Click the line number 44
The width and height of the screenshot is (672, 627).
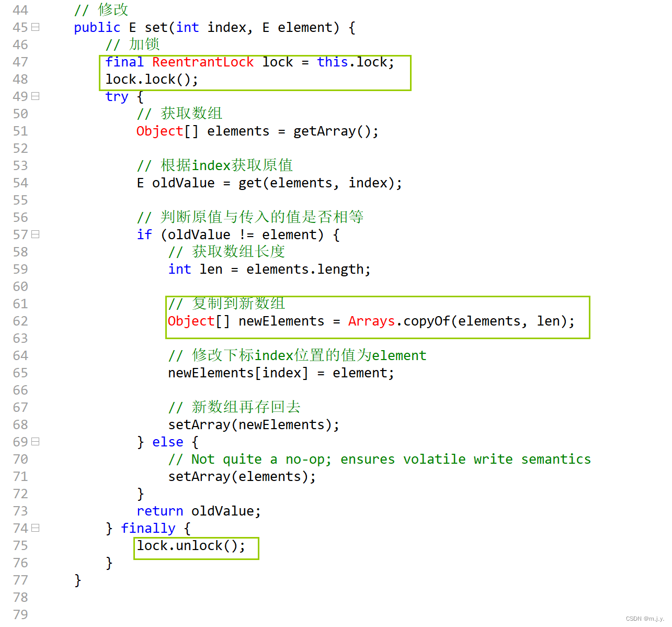pyautogui.click(x=20, y=9)
